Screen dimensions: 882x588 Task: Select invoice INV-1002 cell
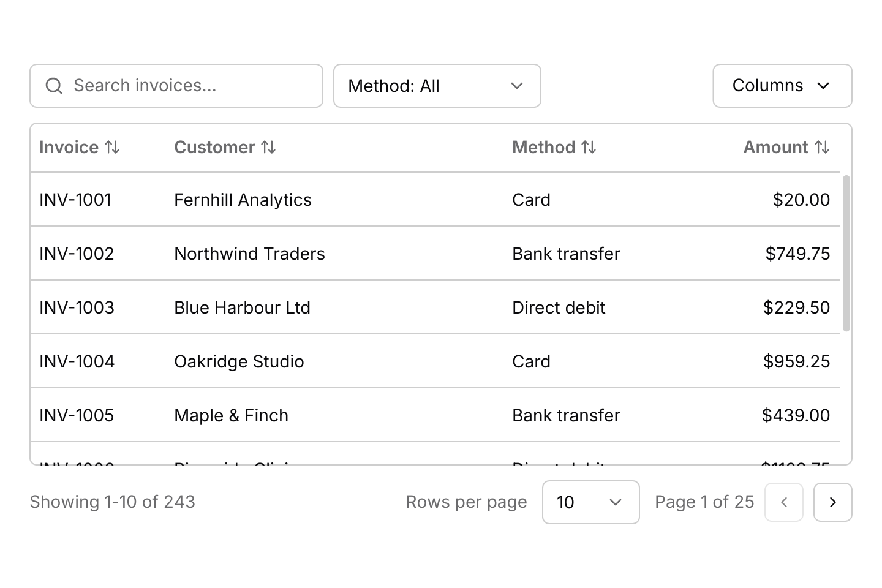pos(77,254)
